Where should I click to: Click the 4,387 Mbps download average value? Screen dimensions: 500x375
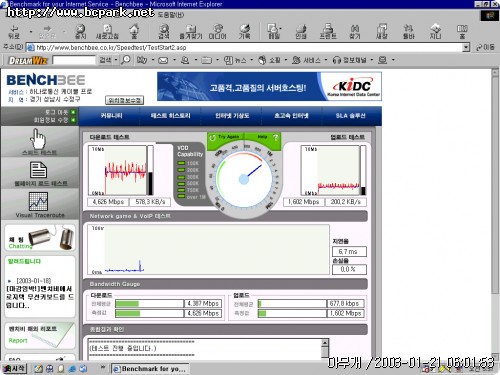(x=203, y=303)
